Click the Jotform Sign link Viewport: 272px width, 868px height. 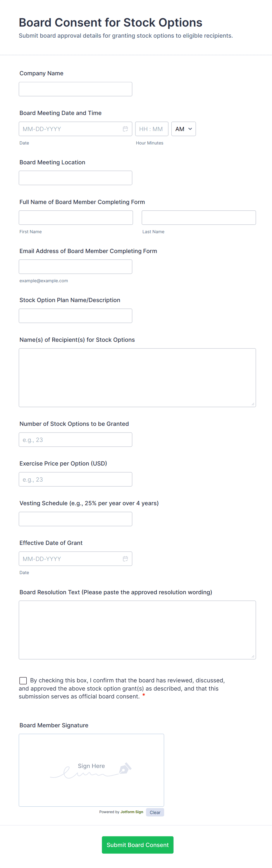click(132, 812)
